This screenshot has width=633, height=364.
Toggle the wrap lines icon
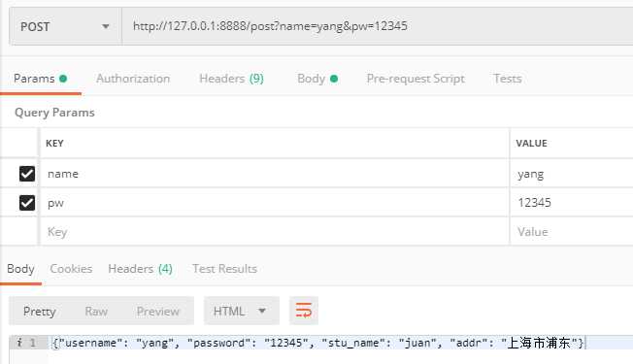(x=304, y=311)
